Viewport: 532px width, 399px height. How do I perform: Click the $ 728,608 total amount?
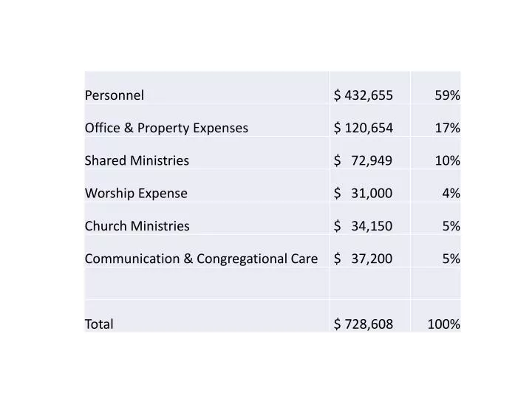(x=364, y=324)
